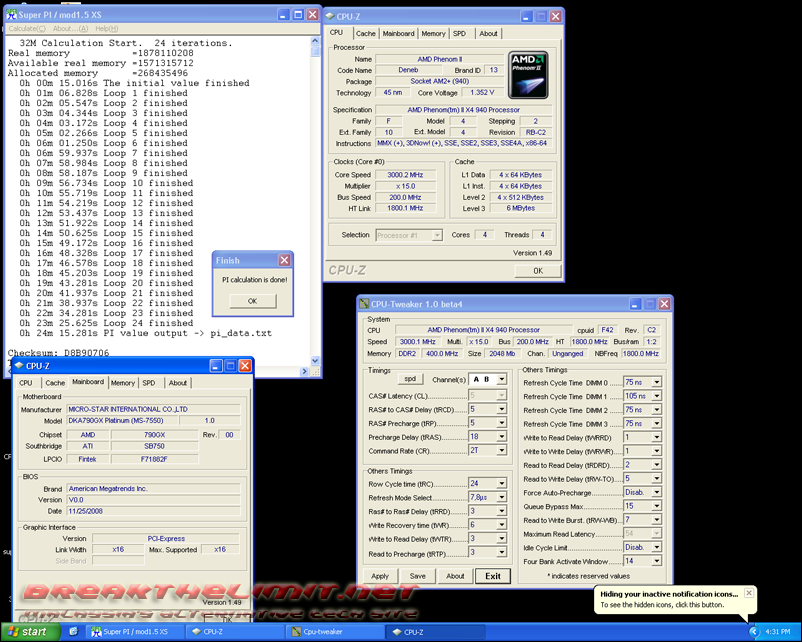Click Save button in CPU-Tweaker
Image resolution: width=802 pixels, height=642 pixels.
(x=417, y=576)
